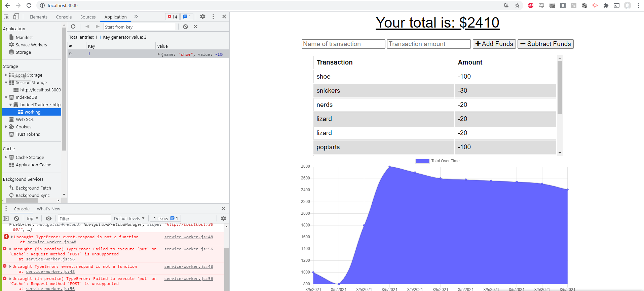Collapse the Session Storage tree node

point(6,82)
